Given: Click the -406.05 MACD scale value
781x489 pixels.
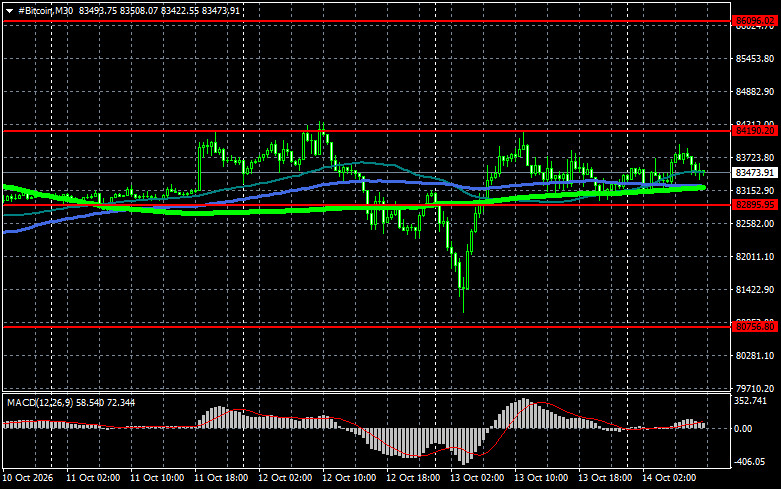Looking at the screenshot, I should 750,462.
